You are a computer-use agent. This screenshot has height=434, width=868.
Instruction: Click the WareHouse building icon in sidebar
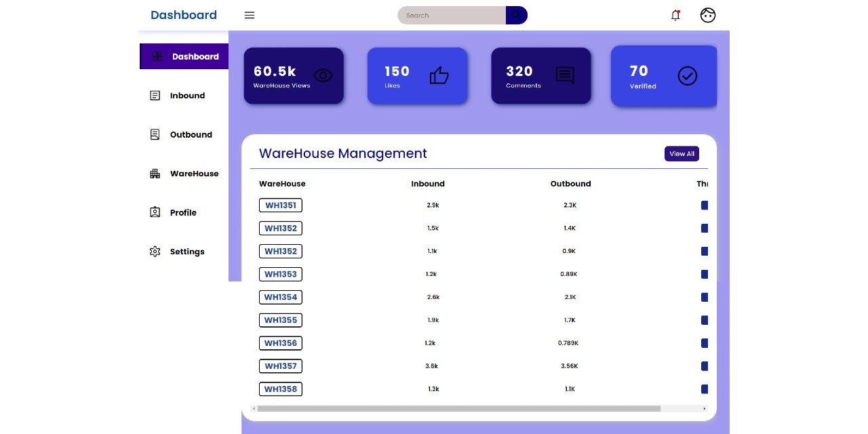tap(155, 174)
